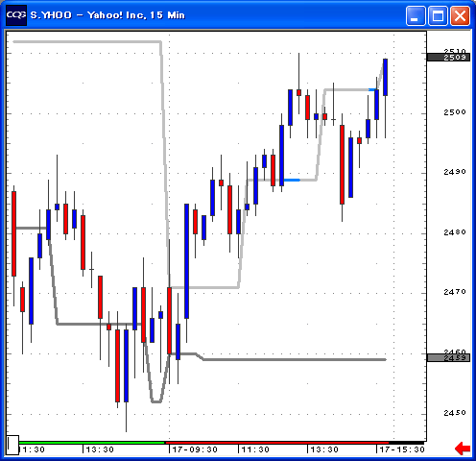This screenshot has height=461, width=476.
Task: Minimize the Yahoo chart window
Action: pos(416,15)
